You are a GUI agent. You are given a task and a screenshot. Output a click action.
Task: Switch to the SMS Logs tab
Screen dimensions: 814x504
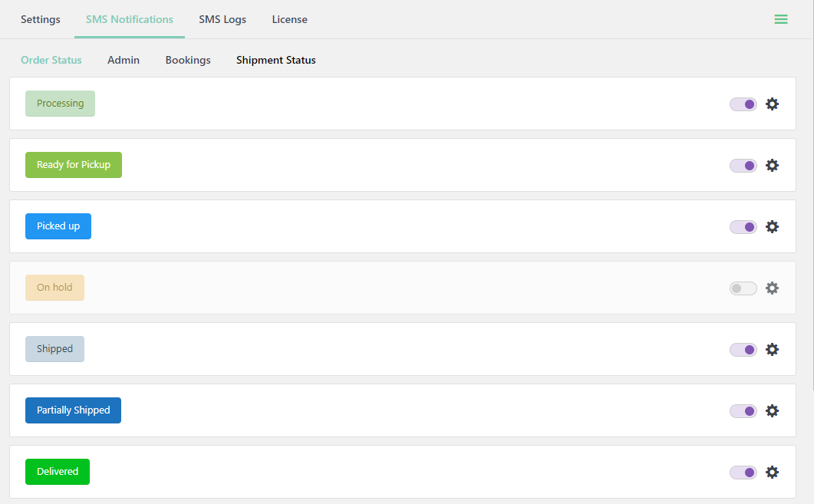pos(222,19)
